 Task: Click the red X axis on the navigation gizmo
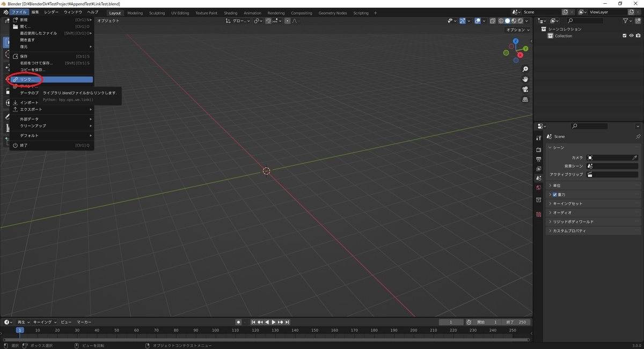519,55
